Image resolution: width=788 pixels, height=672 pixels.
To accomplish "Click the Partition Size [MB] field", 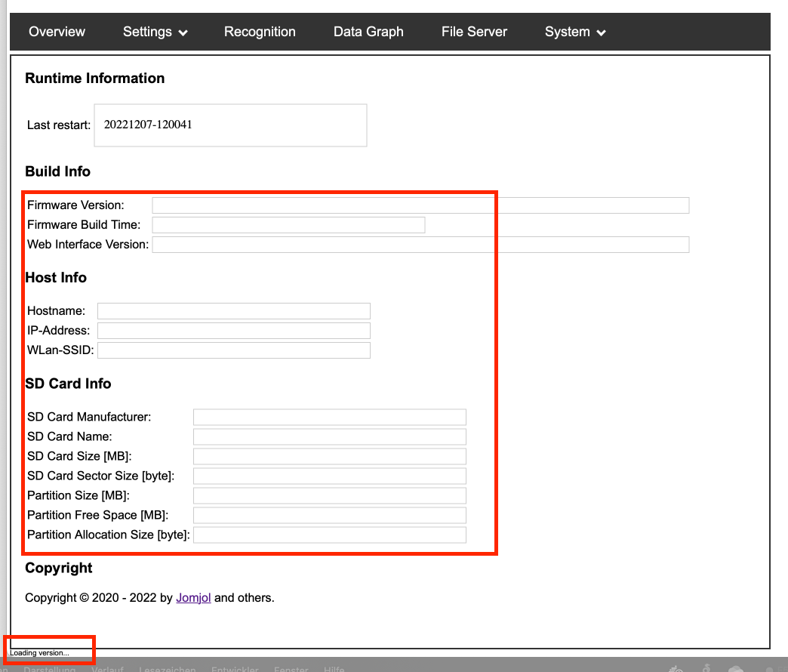I will pos(330,495).
